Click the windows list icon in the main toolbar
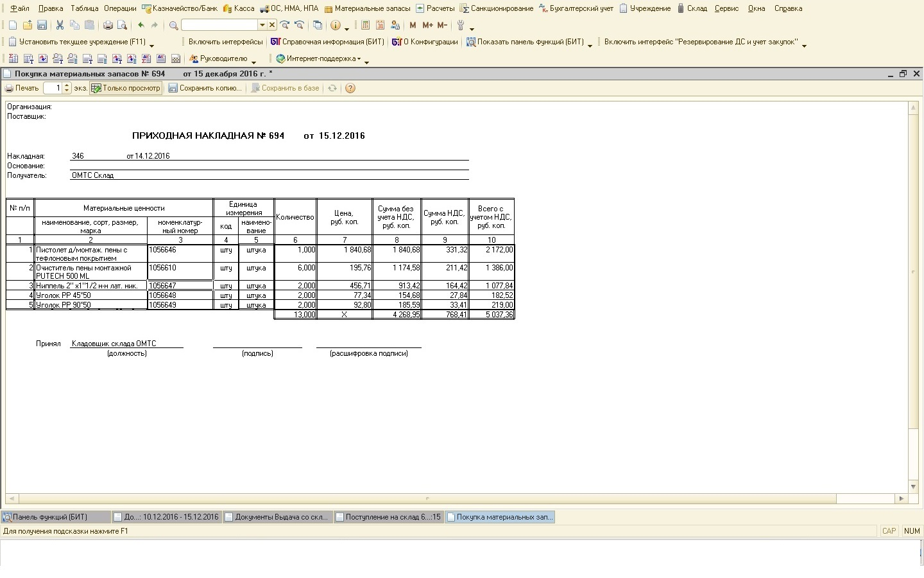 pos(318,25)
